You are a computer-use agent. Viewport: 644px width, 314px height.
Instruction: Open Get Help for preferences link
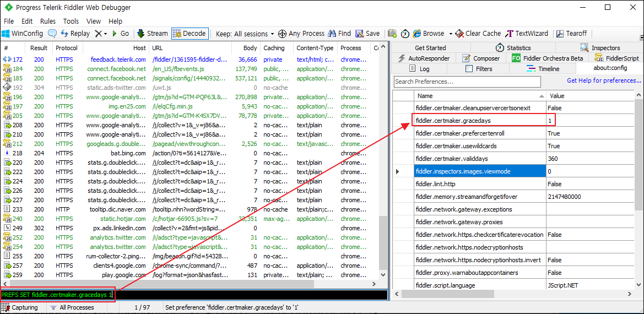pyautogui.click(x=604, y=80)
